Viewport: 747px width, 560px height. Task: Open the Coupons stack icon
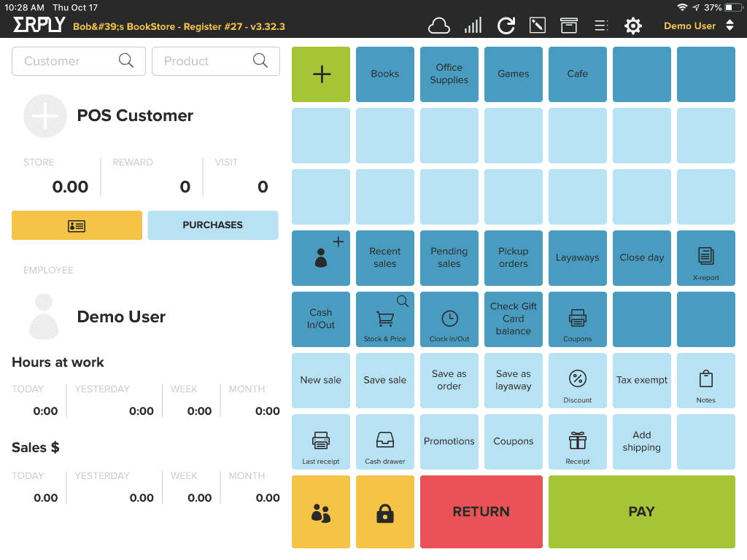pos(577,319)
